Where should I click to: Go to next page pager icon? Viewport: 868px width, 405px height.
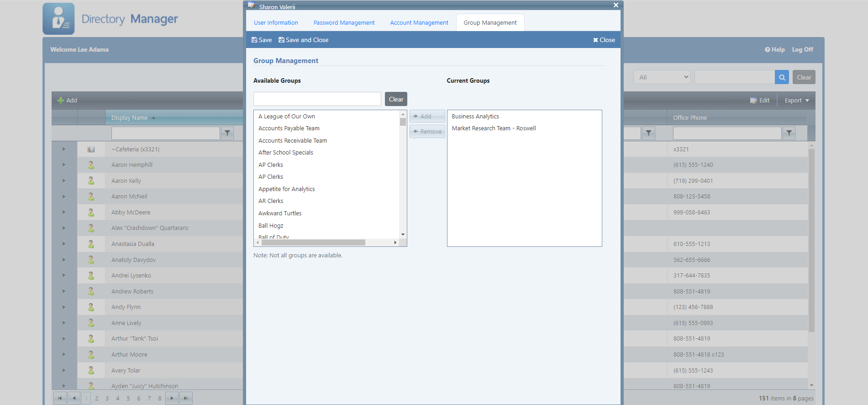coord(172,398)
